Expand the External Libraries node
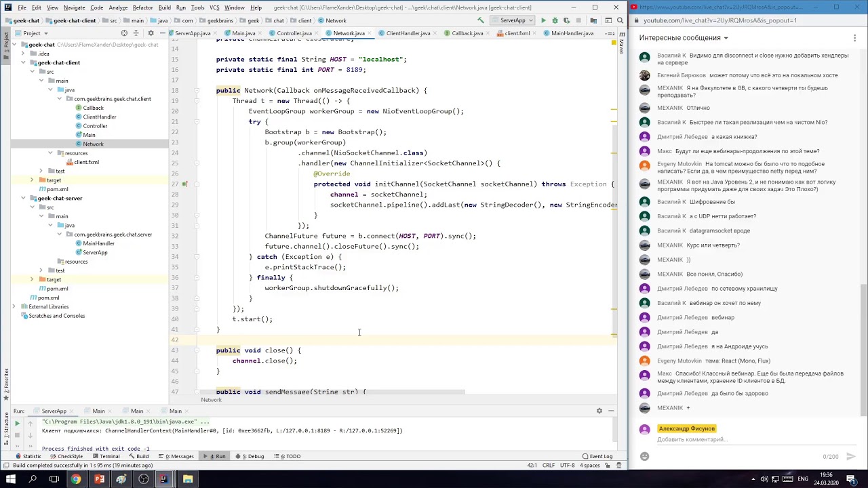Screen dimensions: 868x488 click(x=14, y=307)
